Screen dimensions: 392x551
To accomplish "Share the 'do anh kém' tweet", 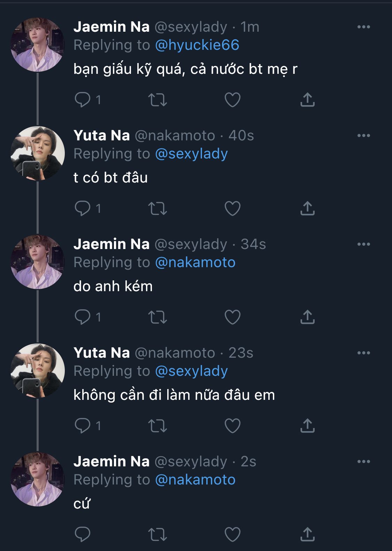I will (x=307, y=317).
